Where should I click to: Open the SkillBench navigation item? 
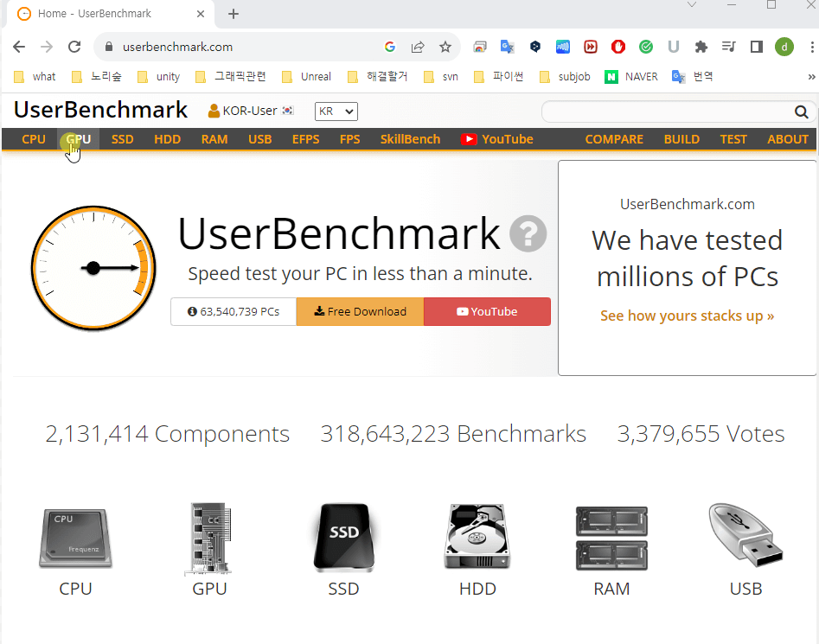pyautogui.click(x=410, y=139)
